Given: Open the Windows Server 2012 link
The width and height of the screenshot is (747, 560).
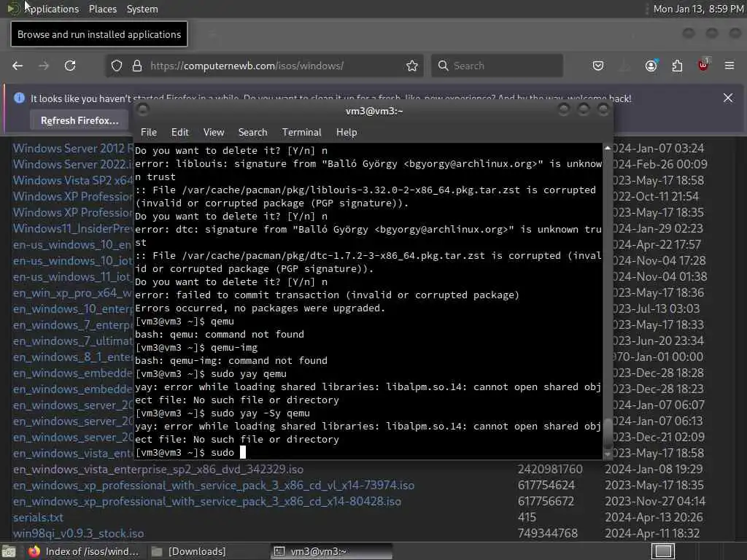Looking at the screenshot, I should pyautogui.click(x=73, y=148).
